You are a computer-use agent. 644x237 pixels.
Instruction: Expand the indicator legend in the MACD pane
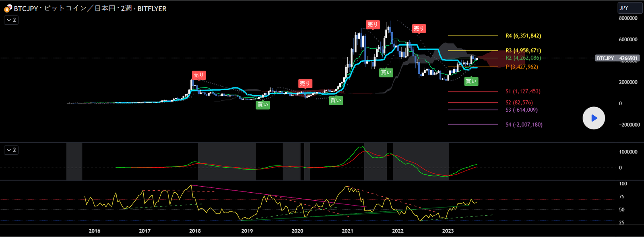tap(11, 150)
